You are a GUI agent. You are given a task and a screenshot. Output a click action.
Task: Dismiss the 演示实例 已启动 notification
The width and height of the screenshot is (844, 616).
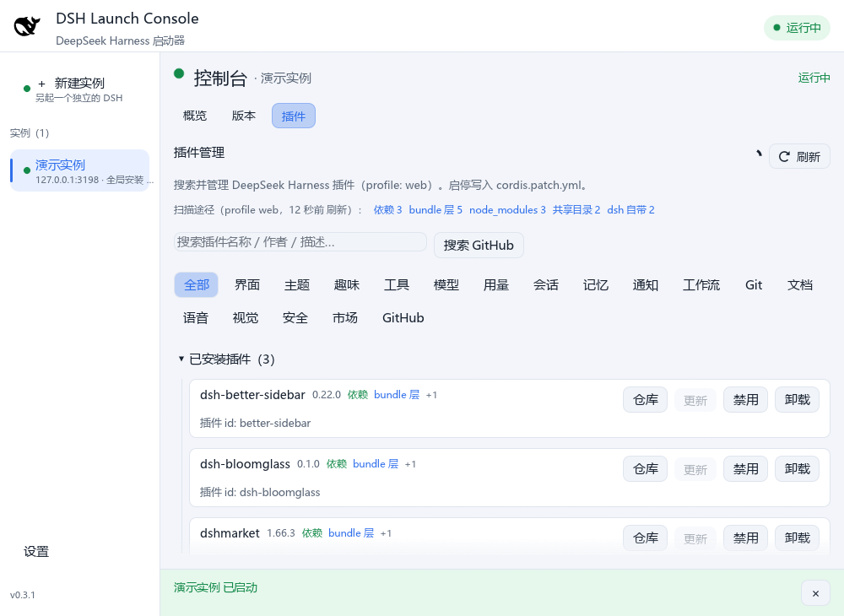(815, 593)
